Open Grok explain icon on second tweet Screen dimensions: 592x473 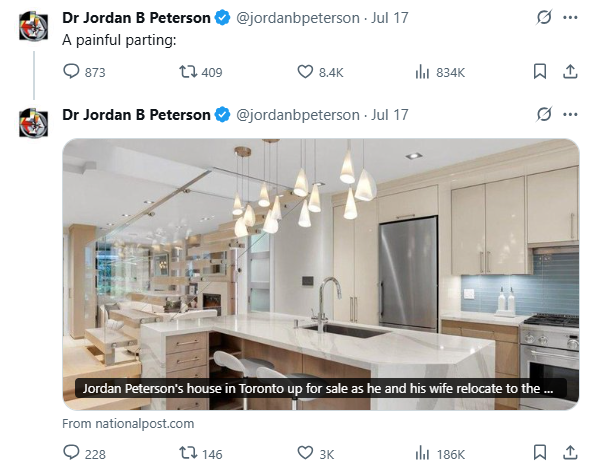(x=544, y=114)
